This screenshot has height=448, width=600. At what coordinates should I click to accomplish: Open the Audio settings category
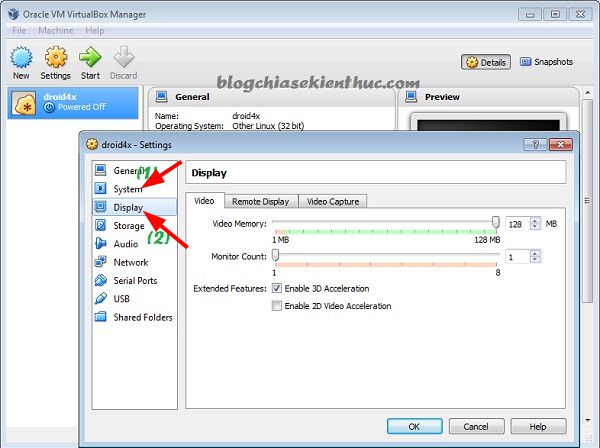tap(125, 244)
